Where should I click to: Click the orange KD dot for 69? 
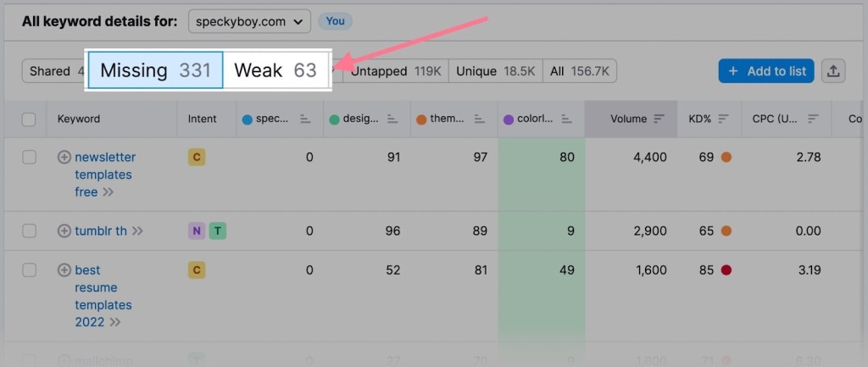pos(726,157)
